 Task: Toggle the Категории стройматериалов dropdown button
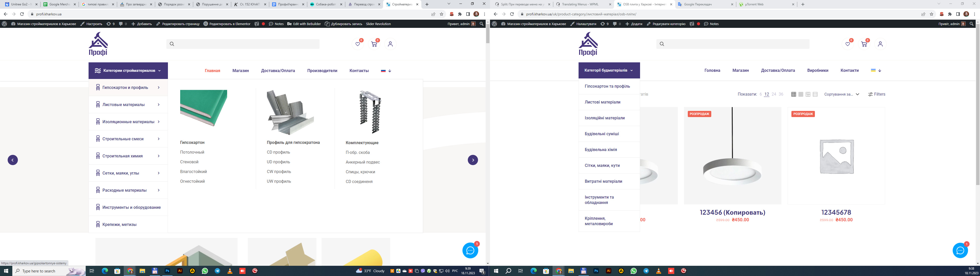tap(128, 71)
